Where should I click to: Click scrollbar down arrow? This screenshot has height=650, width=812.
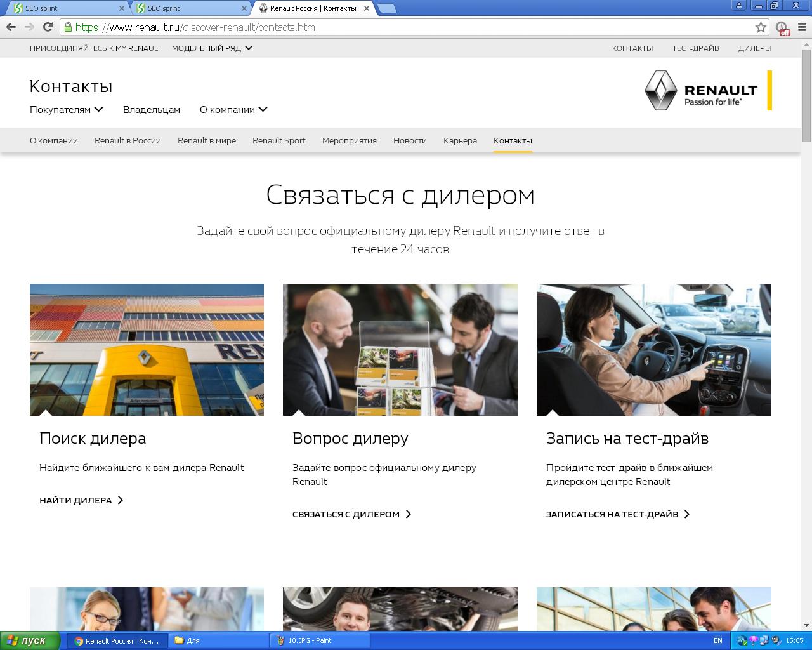pos(806,625)
